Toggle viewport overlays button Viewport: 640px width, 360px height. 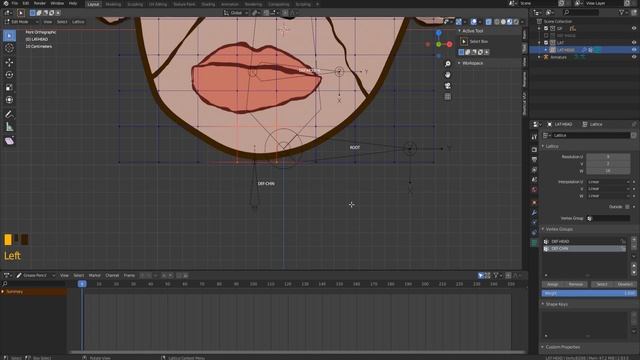click(x=473, y=22)
